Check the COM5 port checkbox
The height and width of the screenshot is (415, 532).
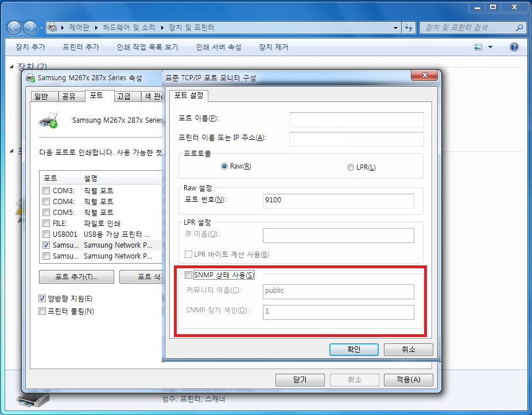click(46, 213)
